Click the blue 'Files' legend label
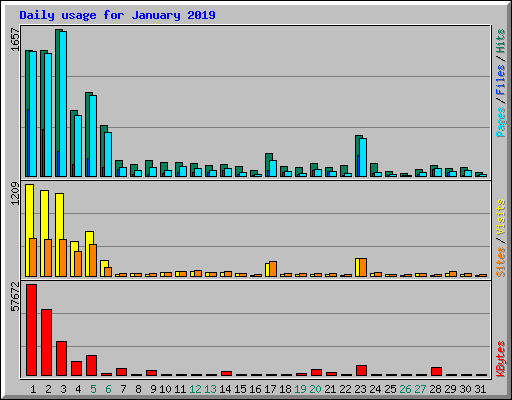The height and width of the screenshot is (400, 512). point(501,79)
